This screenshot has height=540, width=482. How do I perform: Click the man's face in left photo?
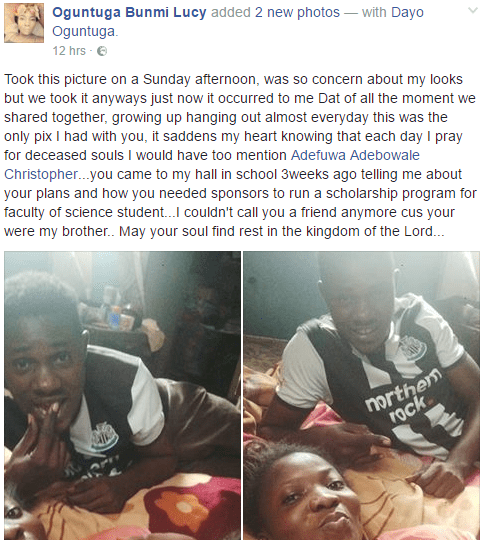[41, 374]
